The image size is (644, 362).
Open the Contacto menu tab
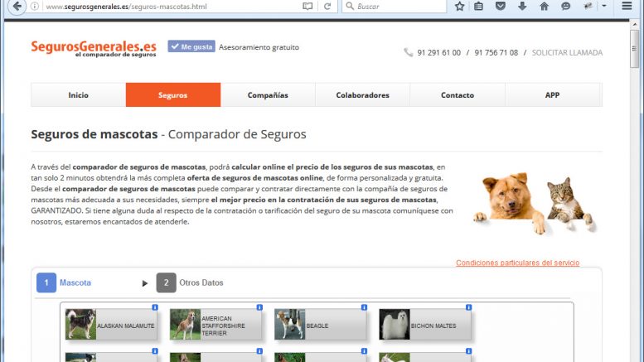pyautogui.click(x=458, y=94)
